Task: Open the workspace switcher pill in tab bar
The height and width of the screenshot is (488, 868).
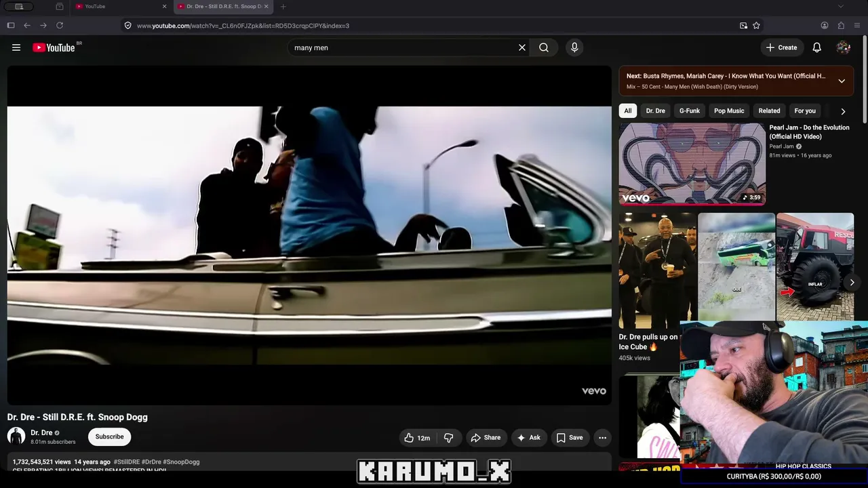Action: [x=19, y=7]
